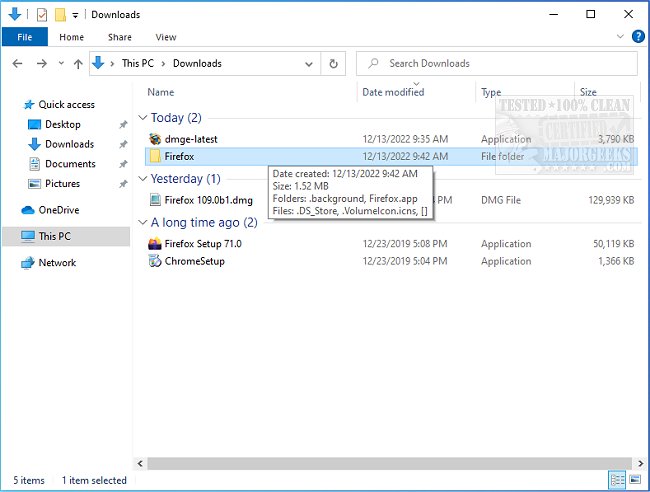
Task: Click This PC in the address breadcrumb
Action: click(x=138, y=63)
